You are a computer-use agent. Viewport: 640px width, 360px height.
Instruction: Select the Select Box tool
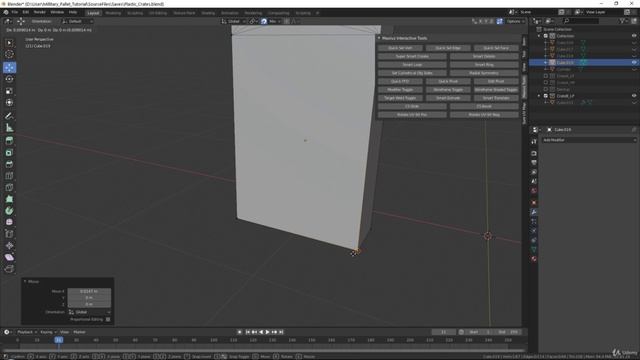[x=9, y=43]
